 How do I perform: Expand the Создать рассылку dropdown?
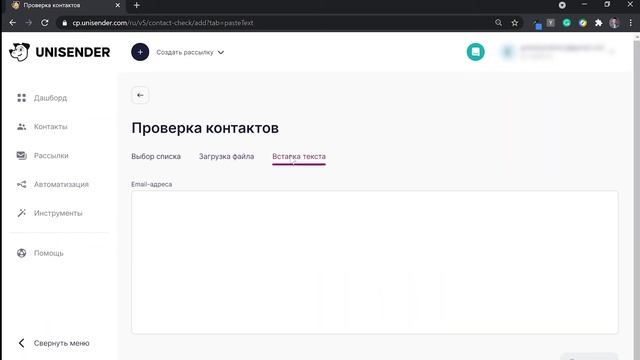pos(190,52)
